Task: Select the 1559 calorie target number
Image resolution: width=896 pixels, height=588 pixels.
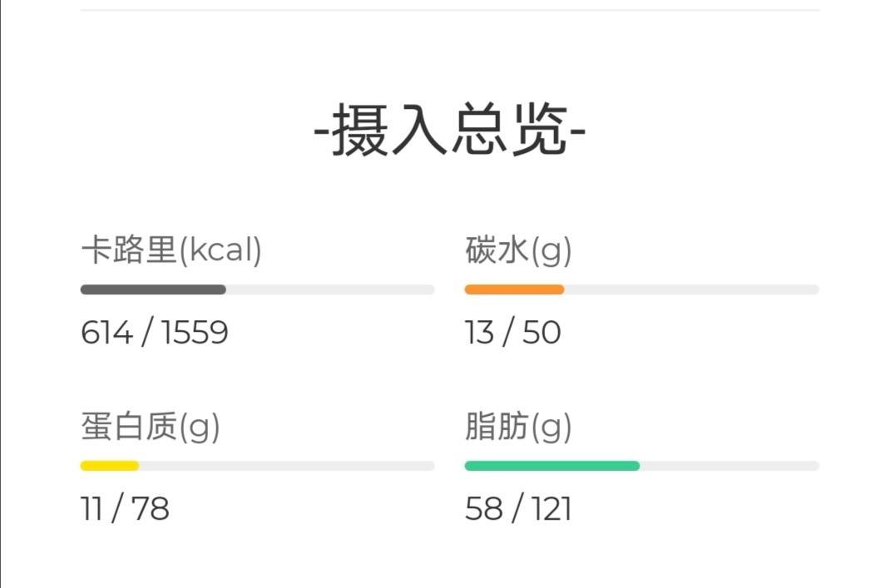Action: click(x=195, y=333)
